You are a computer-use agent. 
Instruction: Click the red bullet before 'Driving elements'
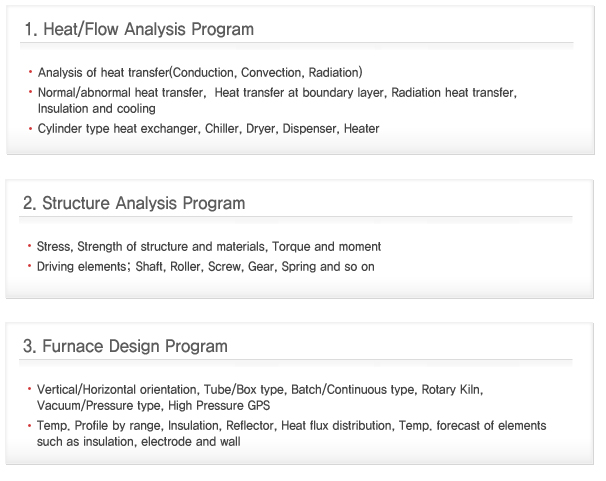(29, 266)
